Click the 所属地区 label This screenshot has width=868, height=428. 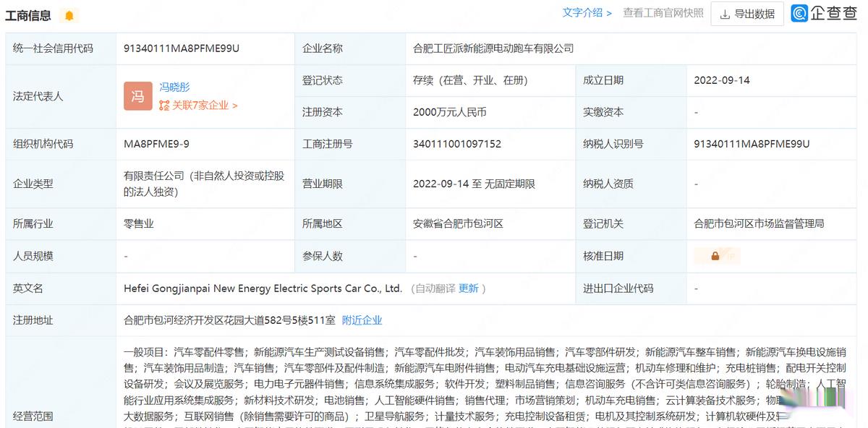pos(323,224)
